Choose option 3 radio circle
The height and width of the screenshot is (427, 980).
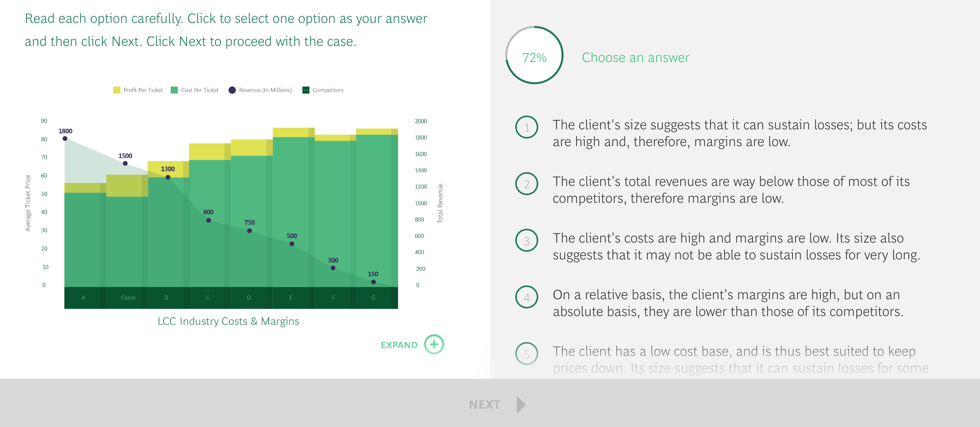click(x=527, y=240)
